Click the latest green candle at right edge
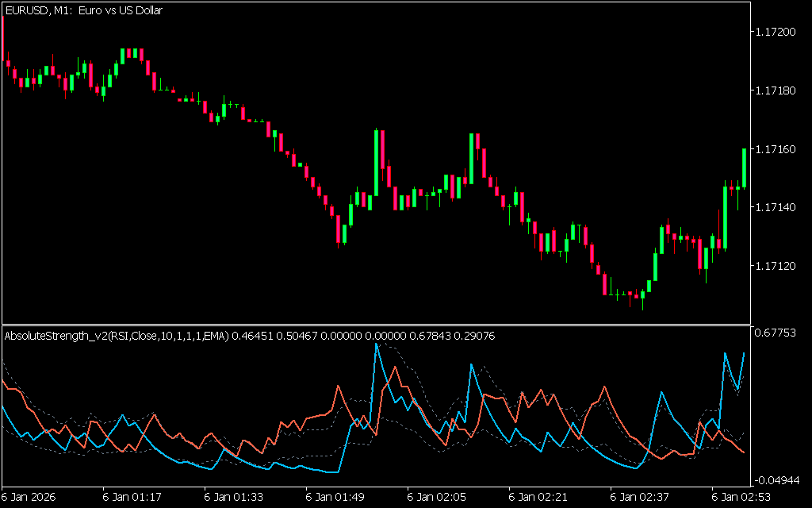This screenshot has width=812, height=508. 744,167
